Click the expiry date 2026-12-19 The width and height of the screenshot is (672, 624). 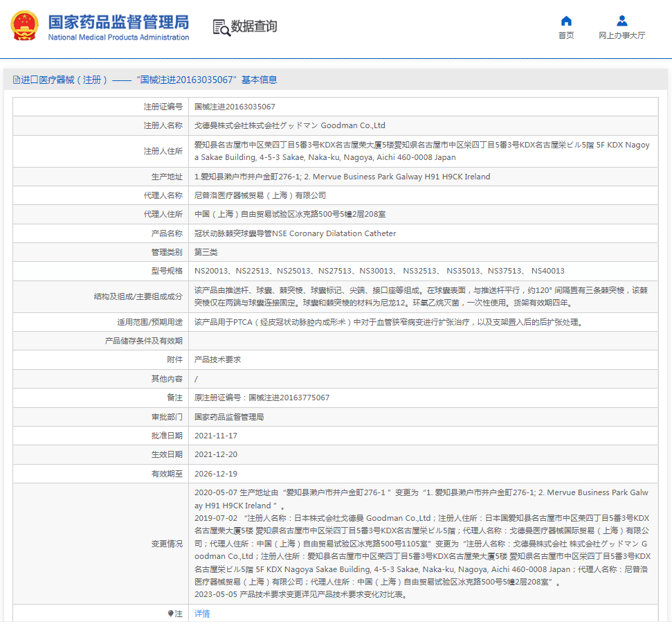[x=216, y=474]
